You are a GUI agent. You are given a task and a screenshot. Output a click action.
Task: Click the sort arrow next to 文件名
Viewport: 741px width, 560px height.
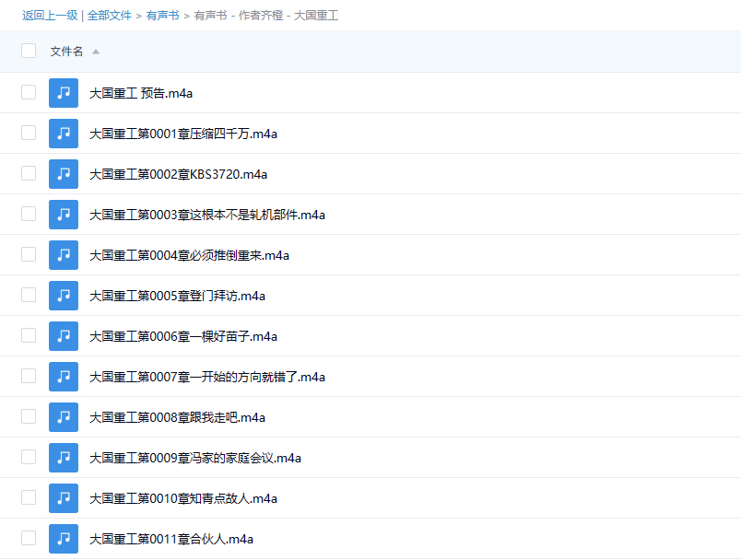point(96,51)
